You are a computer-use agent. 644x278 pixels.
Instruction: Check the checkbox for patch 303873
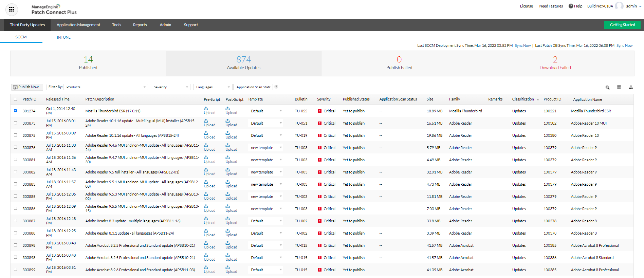tap(16, 123)
